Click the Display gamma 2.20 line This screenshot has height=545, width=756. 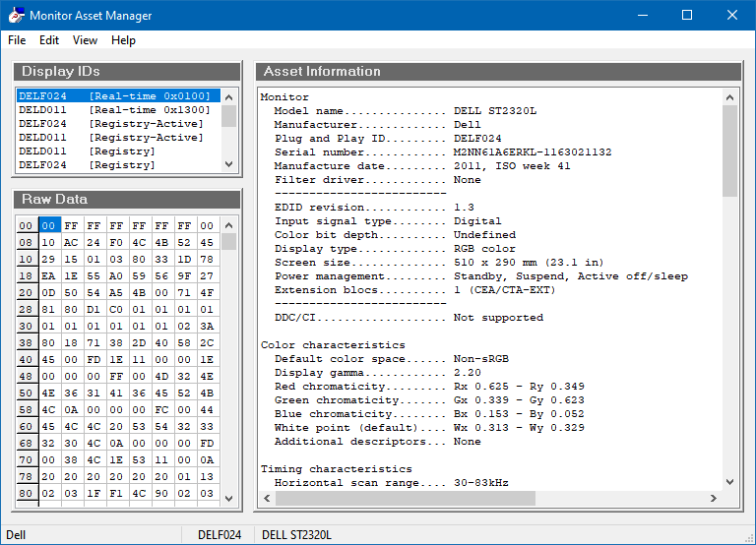[x=378, y=373]
